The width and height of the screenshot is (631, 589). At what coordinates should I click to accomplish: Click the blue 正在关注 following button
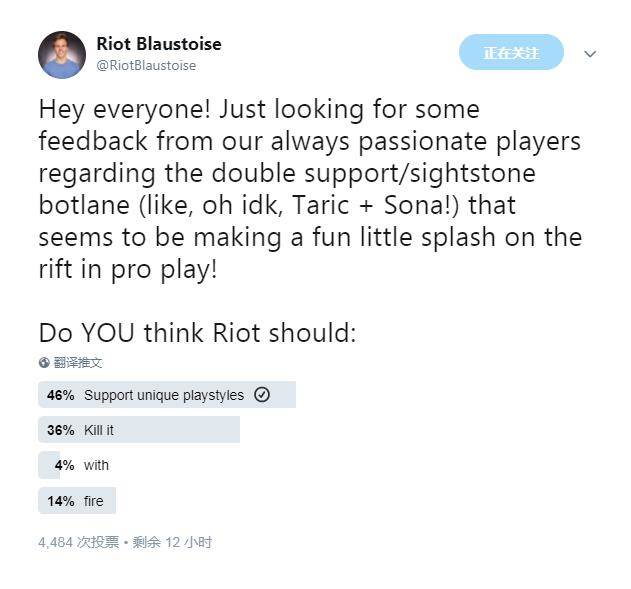(x=511, y=52)
